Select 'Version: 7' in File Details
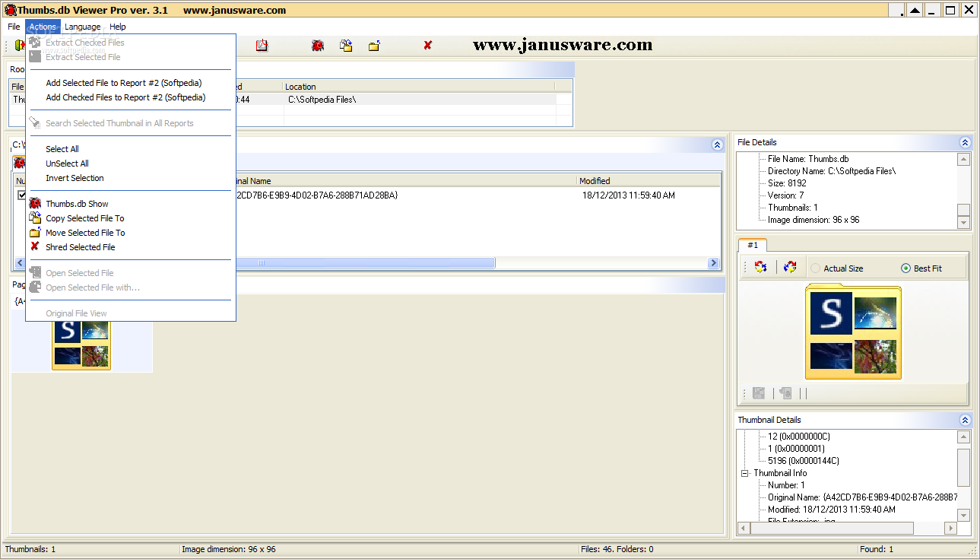Image resolution: width=980 pixels, height=559 pixels. coord(785,195)
